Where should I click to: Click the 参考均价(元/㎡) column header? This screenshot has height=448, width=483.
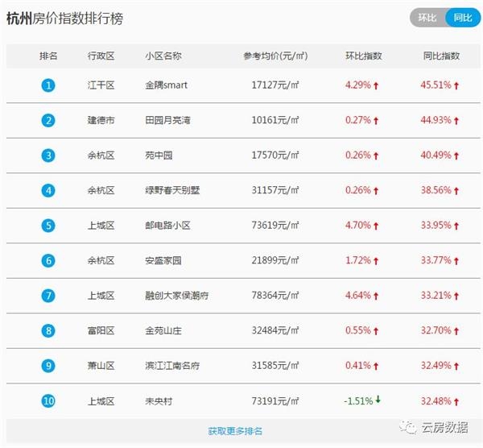pyautogui.click(x=275, y=56)
